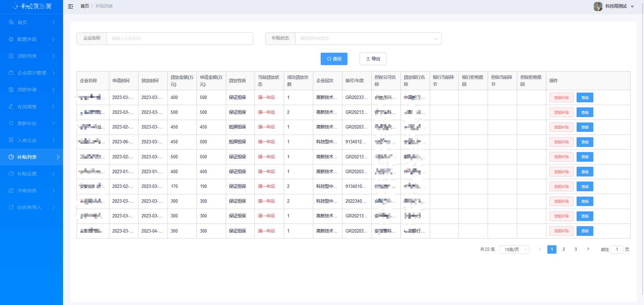Click 发起补贴 in the last row
The width and height of the screenshot is (644, 305).
561,231
